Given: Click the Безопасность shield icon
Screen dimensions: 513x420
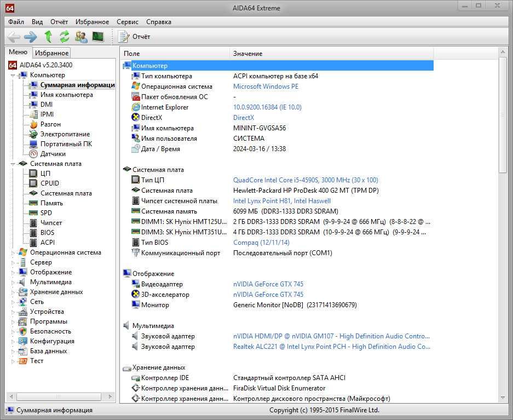Looking at the screenshot, I should pyautogui.click(x=23, y=331).
